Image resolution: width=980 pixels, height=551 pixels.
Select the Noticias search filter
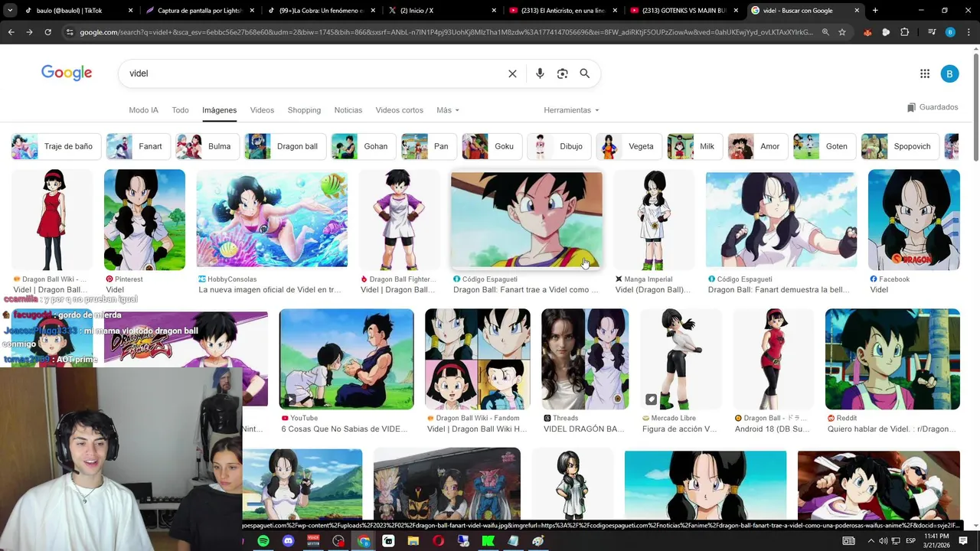point(348,110)
